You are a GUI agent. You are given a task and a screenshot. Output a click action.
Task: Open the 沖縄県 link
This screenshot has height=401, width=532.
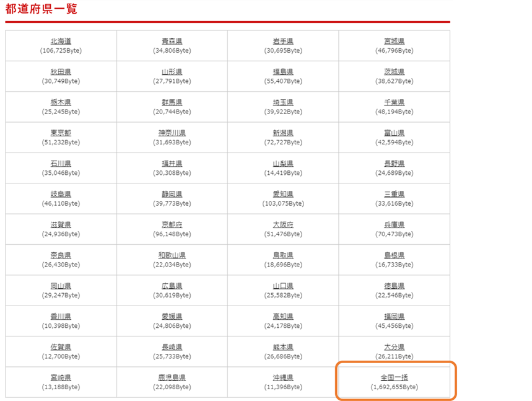coord(283,378)
